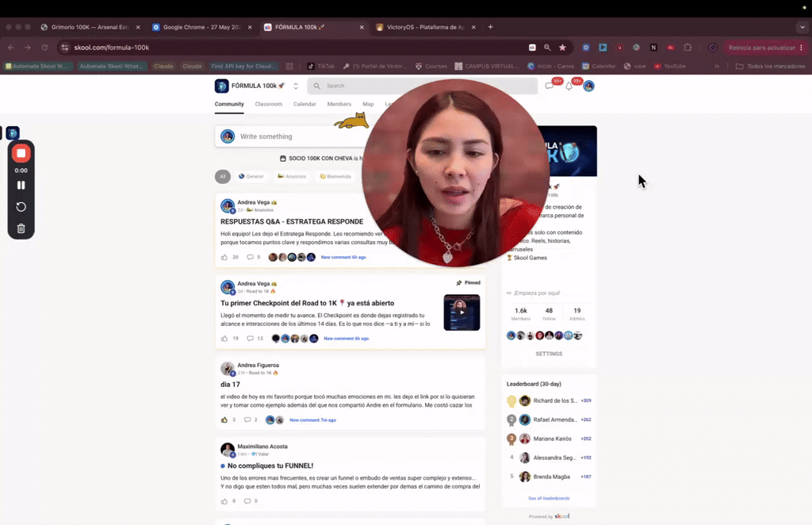This screenshot has height=525, width=812.
Task: Open Andrea Figueroa's profile avatar
Action: 228,369
